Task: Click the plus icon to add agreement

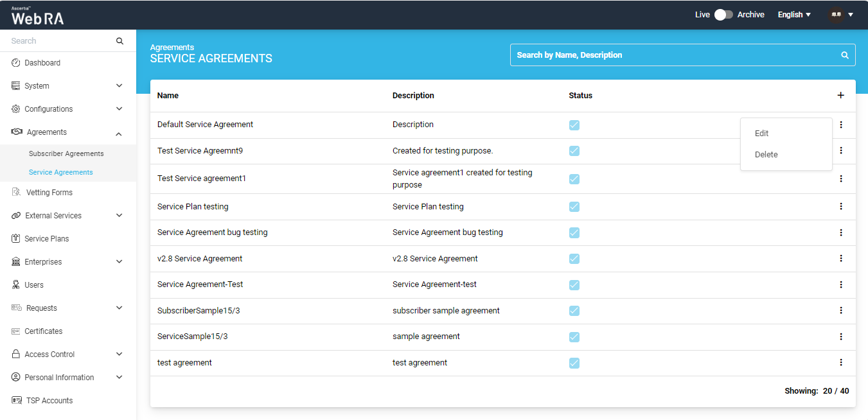Action: pyautogui.click(x=840, y=96)
